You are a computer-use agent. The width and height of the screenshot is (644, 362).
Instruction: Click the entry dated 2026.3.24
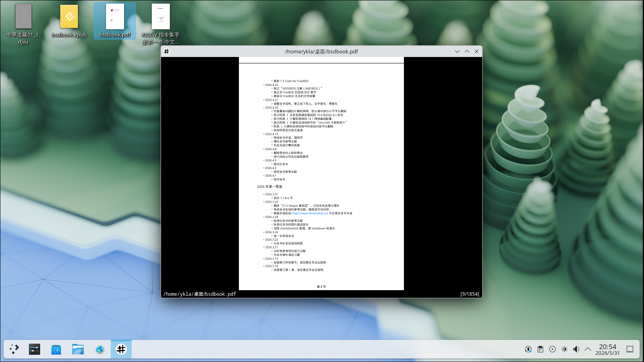(271, 232)
